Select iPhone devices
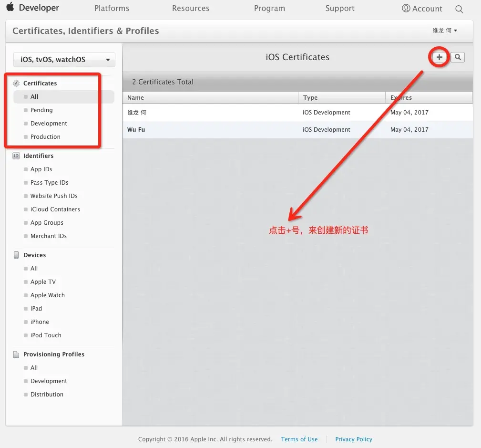The width and height of the screenshot is (481, 448). point(40,322)
